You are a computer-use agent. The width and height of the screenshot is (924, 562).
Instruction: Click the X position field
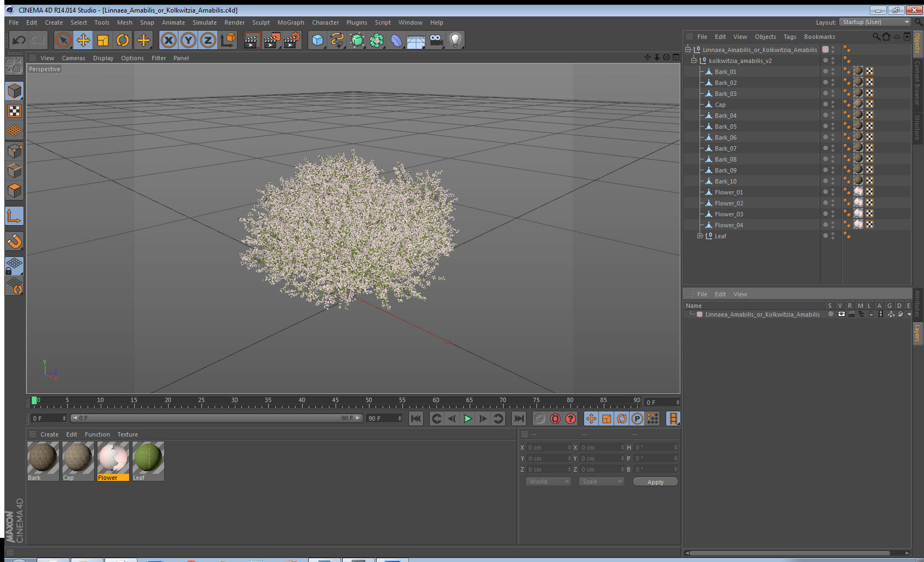549,448
